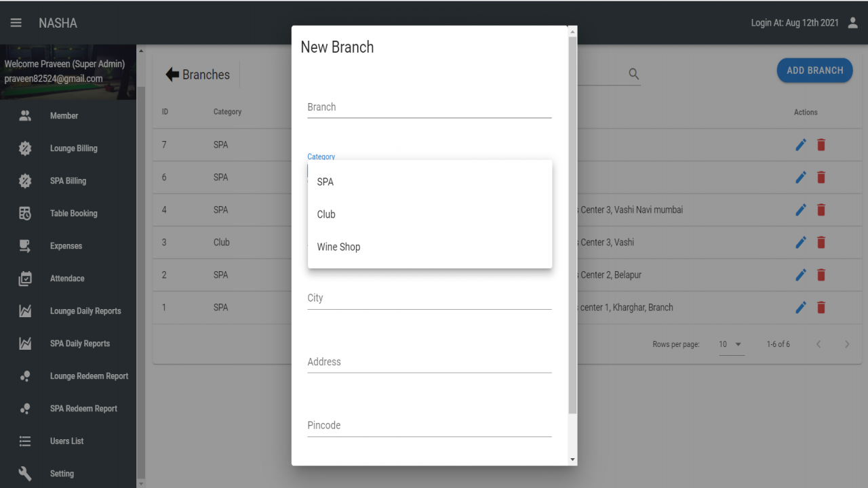Click the Users List icon

pyautogui.click(x=25, y=441)
